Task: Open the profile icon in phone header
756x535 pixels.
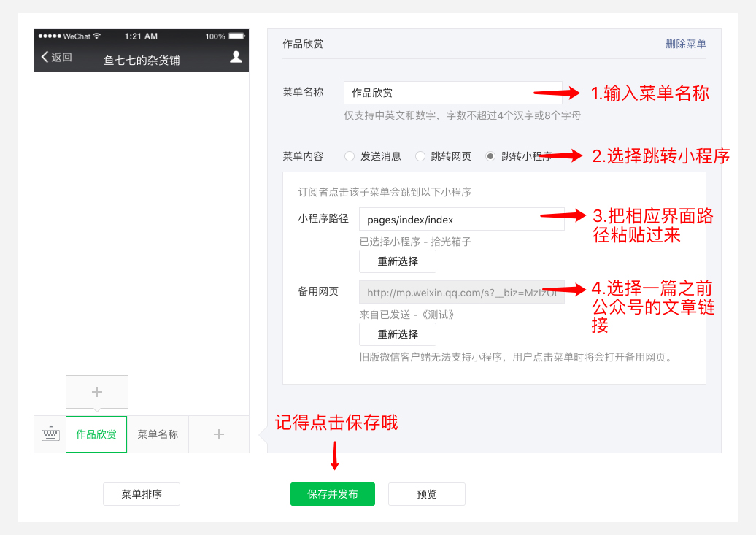Action: [x=236, y=57]
